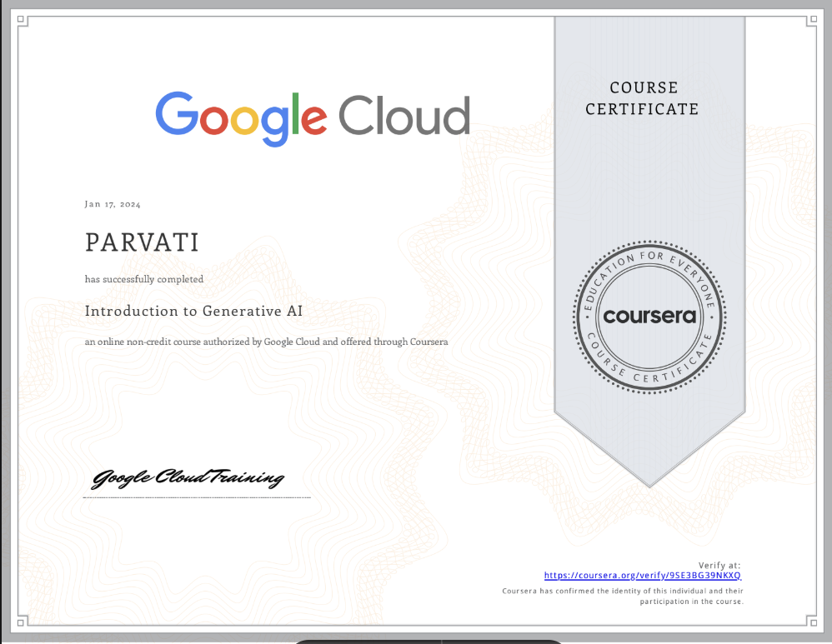This screenshot has width=832, height=644.
Task: Click the 'has successfully completed' text
Action: coord(143,280)
